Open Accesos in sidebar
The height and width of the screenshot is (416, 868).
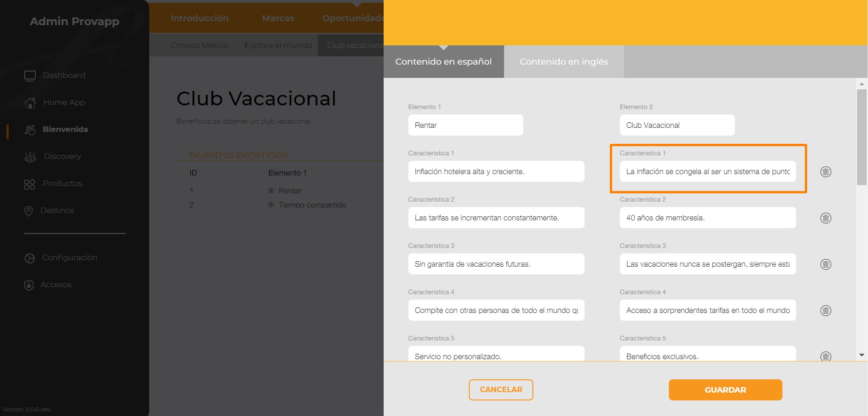(56, 285)
